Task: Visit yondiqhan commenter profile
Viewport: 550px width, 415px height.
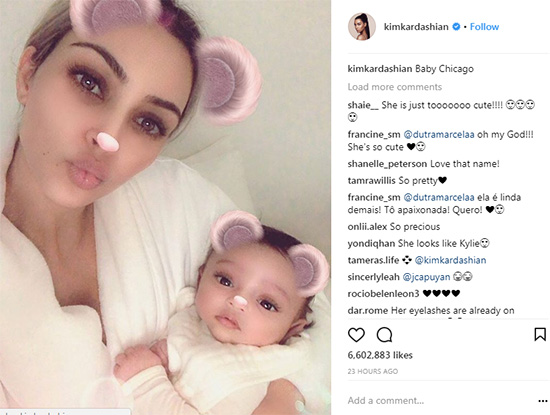Action: coord(371,243)
